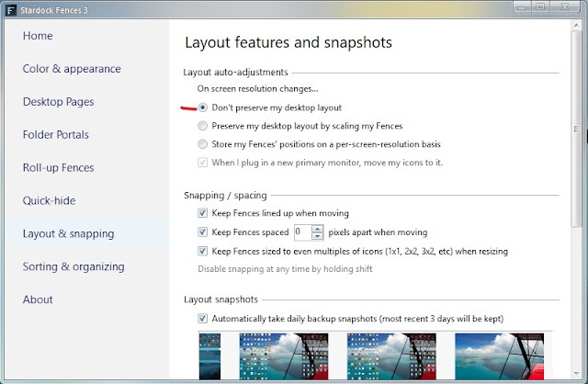Open Sorting & organizing section
Image resolution: width=588 pixels, height=384 pixels.
(x=73, y=267)
